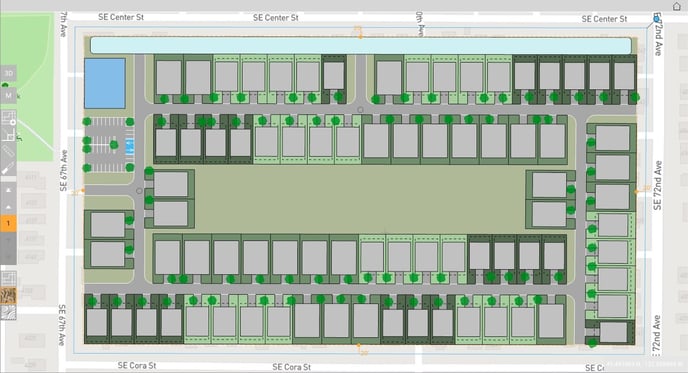Screen dimensions: 688x373
Task: Click the blue boundary corner handle near 72nd Ave
Action: [656, 19]
